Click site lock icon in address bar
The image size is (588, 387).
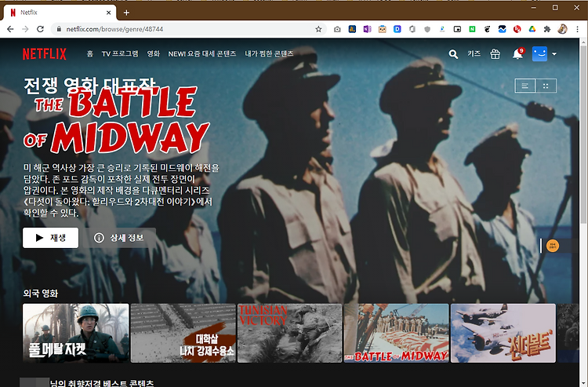[x=59, y=29]
